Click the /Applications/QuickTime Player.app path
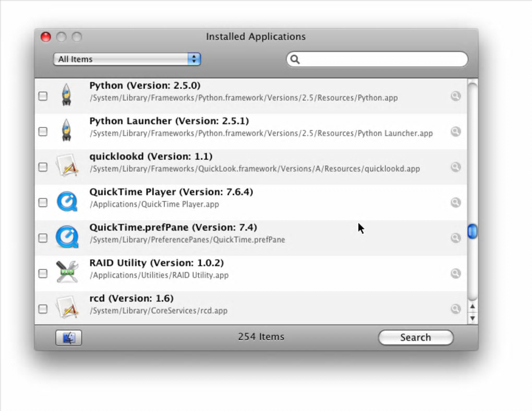Viewport: 532px width, 411px height. pos(154,204)
